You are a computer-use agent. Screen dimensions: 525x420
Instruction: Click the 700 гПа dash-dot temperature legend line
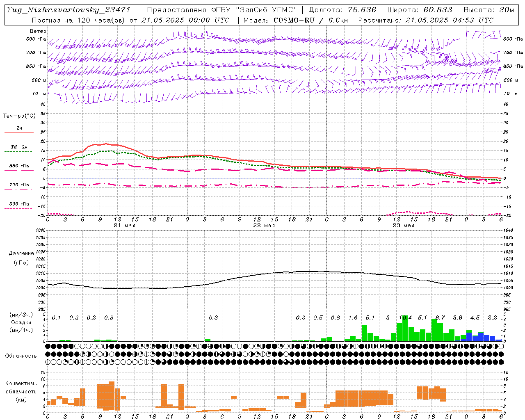19,189
